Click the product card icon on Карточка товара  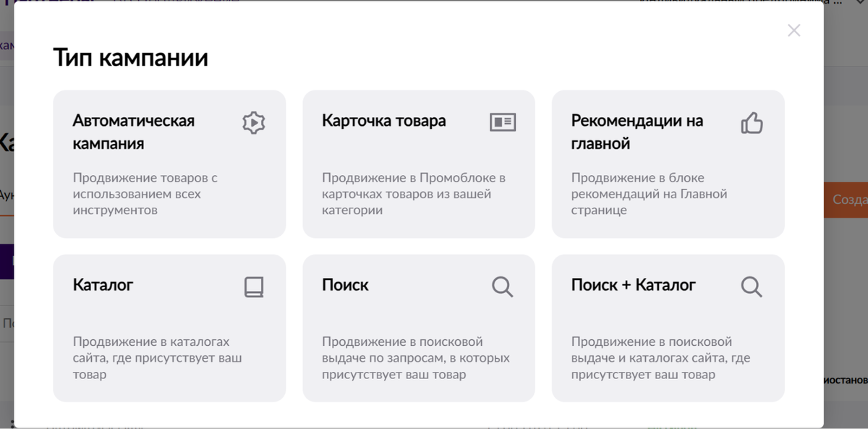[x=503, y=122]
